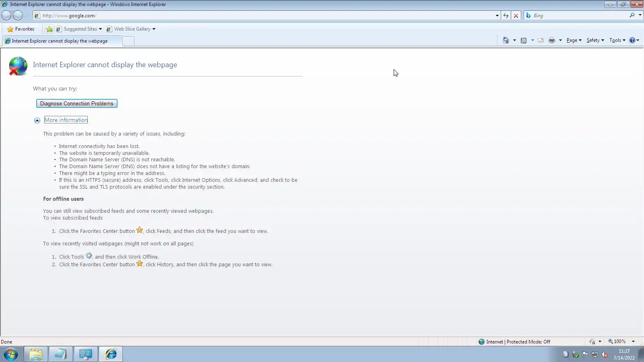The width and height of the screenshot is (644, 362).
Task: Click the 'Done' status bar text
Action: point(6,342)
